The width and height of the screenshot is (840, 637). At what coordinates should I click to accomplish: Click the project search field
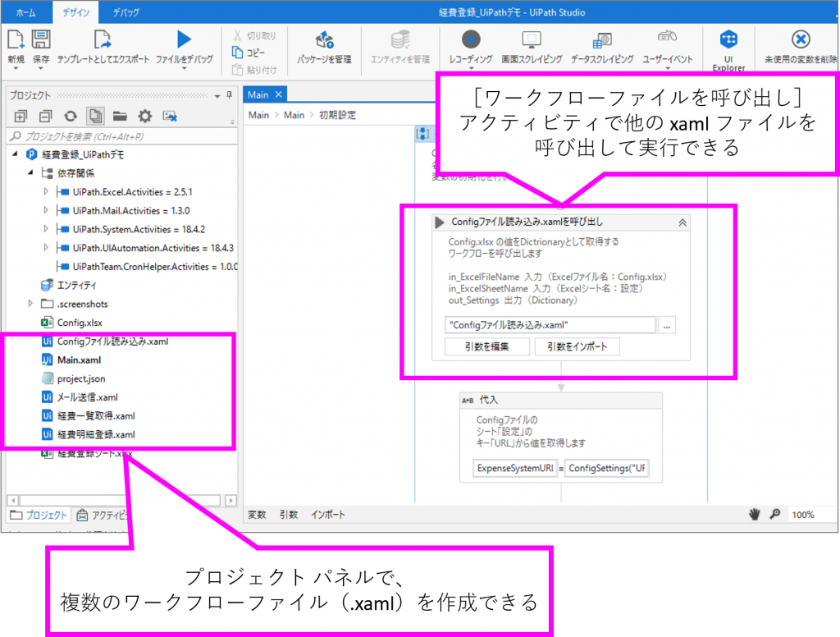[x=119, y=136]
